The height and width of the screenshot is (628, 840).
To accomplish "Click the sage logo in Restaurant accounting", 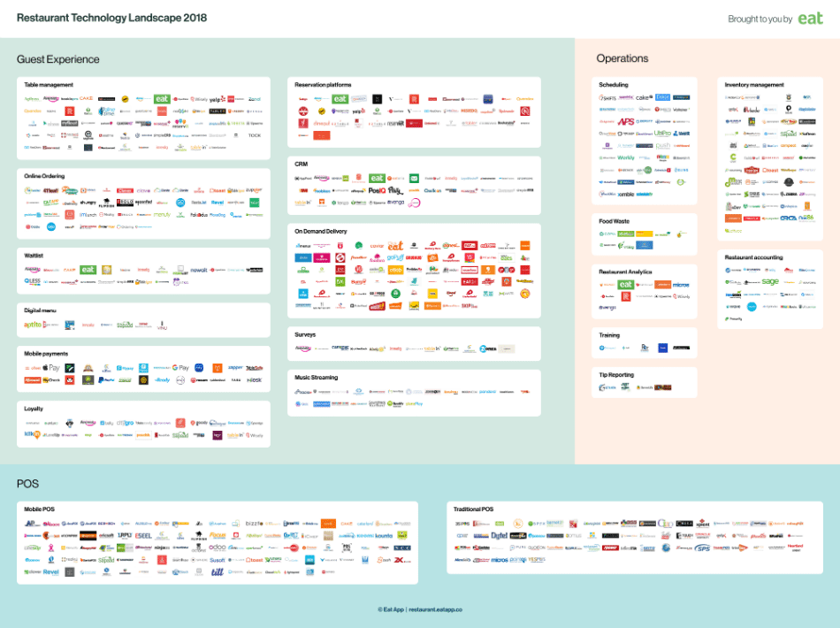I will [x=770, y=281].
